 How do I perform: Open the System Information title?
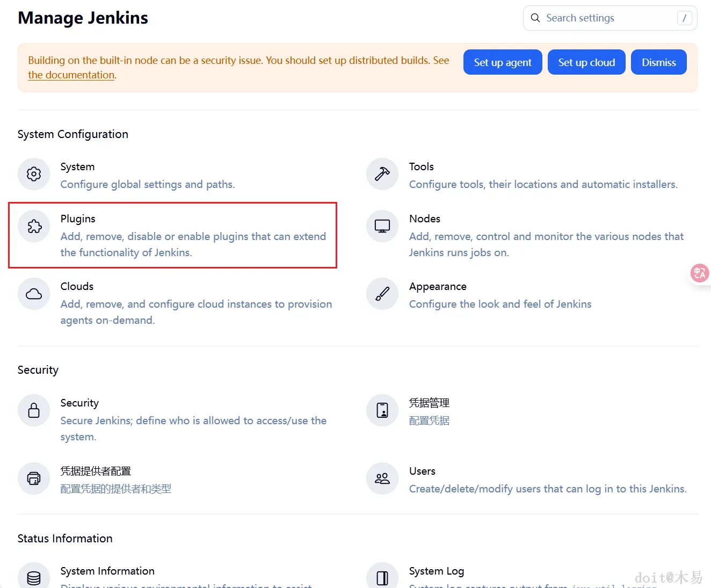pos(107,571)
